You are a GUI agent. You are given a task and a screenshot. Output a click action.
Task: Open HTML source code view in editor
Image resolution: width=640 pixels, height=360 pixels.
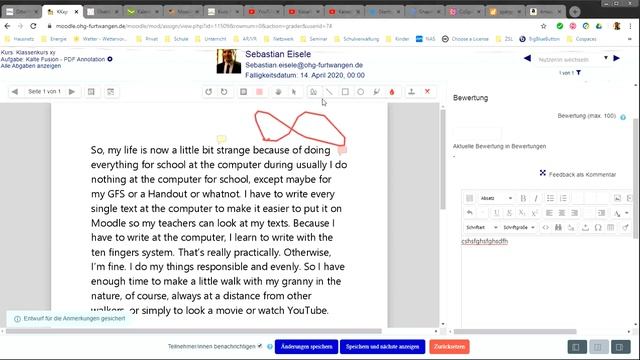pos(545,227)
